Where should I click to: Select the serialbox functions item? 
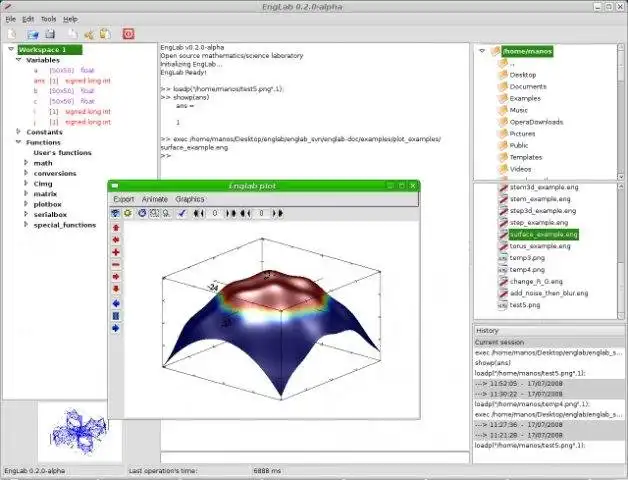pyautogui.click(x=50, y=214)
